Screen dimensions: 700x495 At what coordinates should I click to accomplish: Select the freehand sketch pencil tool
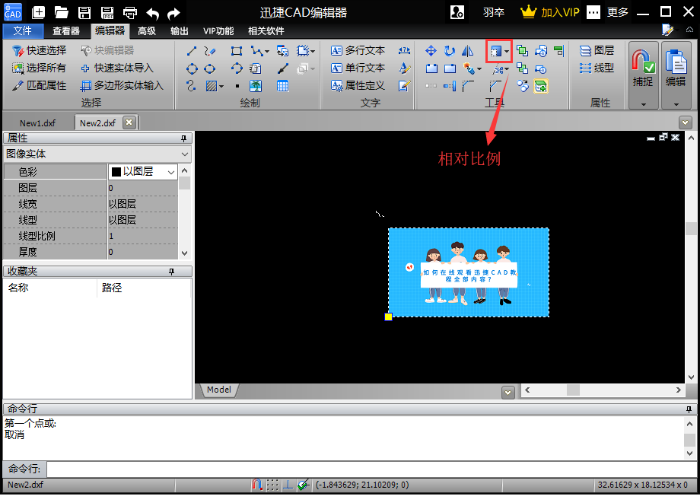pyautogui.click(x=210, y=51)
